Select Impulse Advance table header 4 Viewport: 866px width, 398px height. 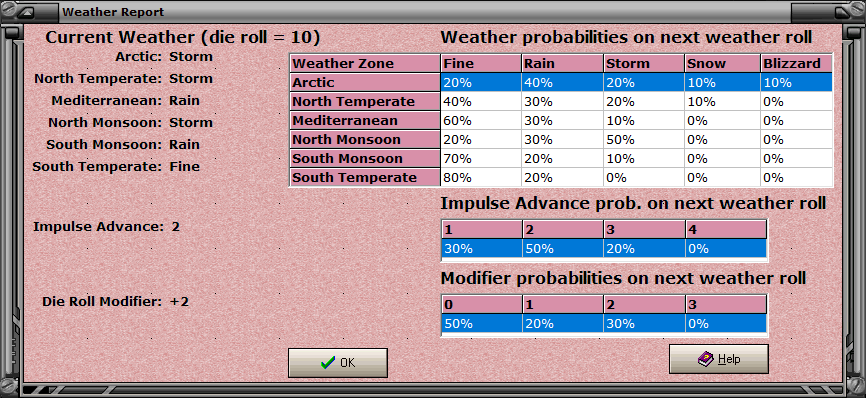pyautogui.click(x=726, y=230)
